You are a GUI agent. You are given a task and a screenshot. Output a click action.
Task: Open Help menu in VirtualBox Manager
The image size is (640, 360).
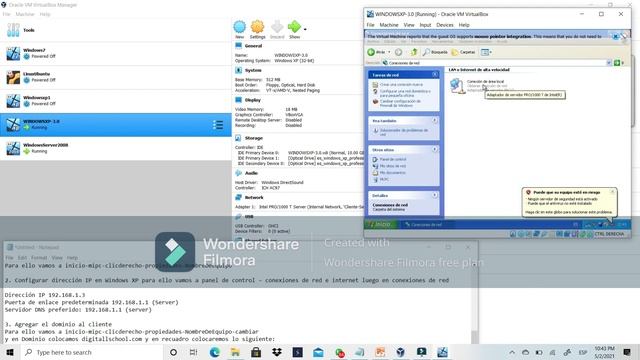(45, 14)
